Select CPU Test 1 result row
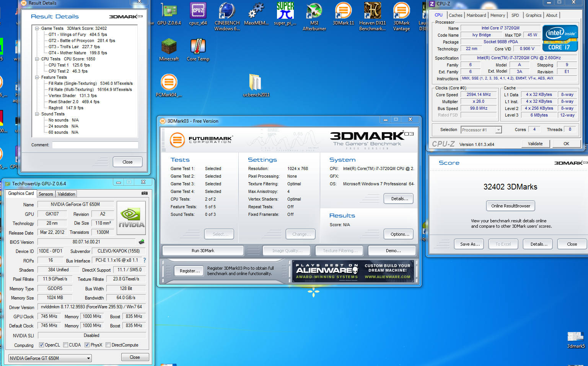 [x=69, y=65]
